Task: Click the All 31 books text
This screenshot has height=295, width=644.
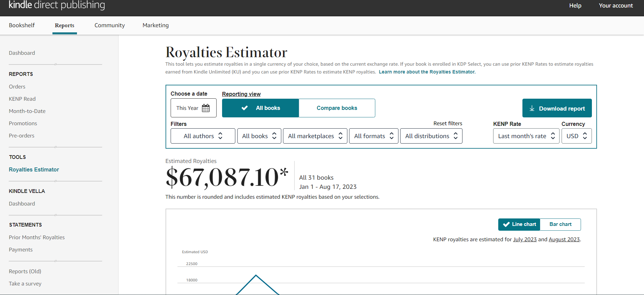Action: click(316, 178)
